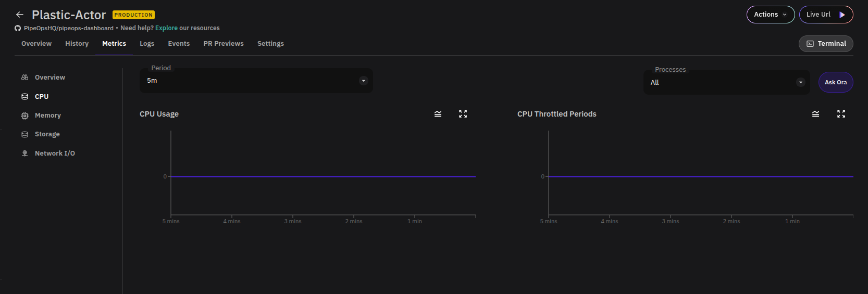Click the Period dropdown arrow
The width and height of the screenshot is (868, 294).
pyautogui.click(x=364, y=81)
